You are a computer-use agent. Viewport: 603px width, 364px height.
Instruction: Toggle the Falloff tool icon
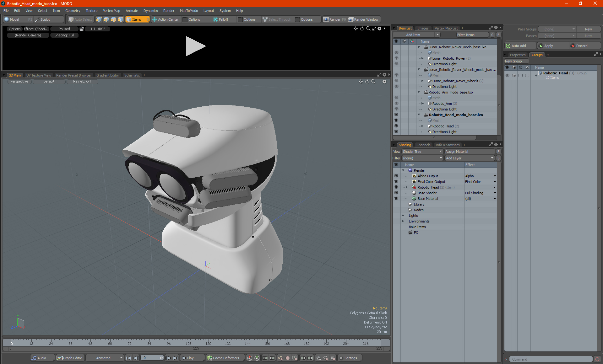tap(215, 19)
